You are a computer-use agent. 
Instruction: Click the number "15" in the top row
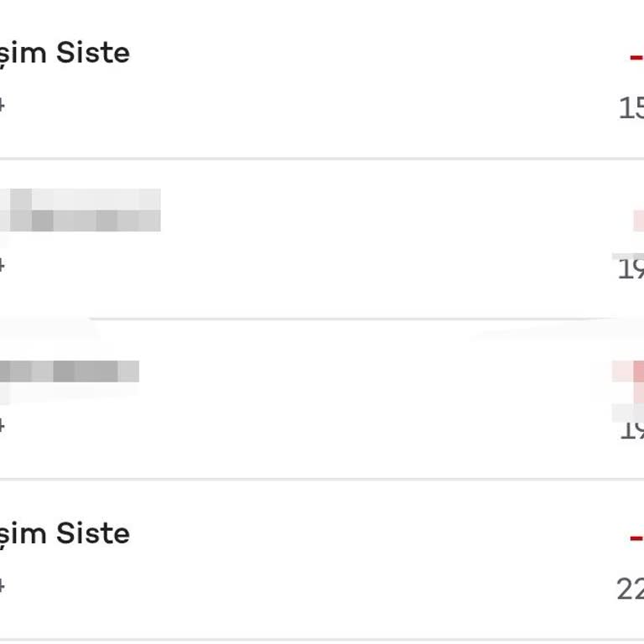[x=631, y=108]
